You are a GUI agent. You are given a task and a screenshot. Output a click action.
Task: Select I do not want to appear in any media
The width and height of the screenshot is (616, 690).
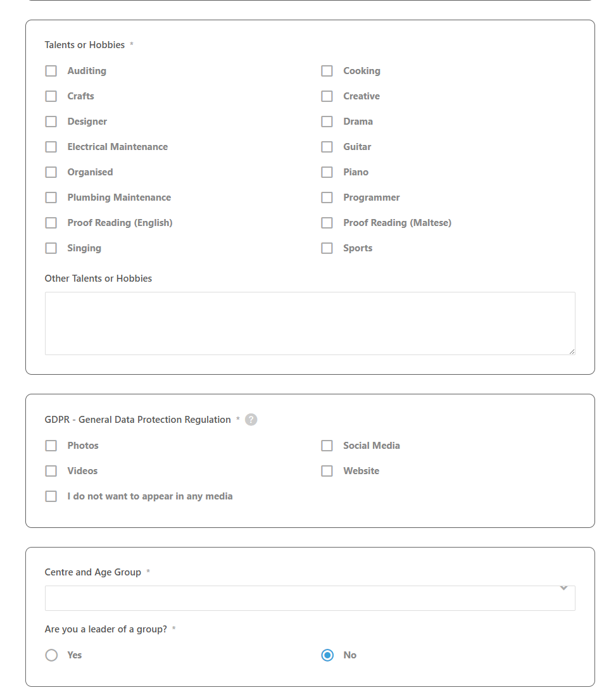point(51,496)
